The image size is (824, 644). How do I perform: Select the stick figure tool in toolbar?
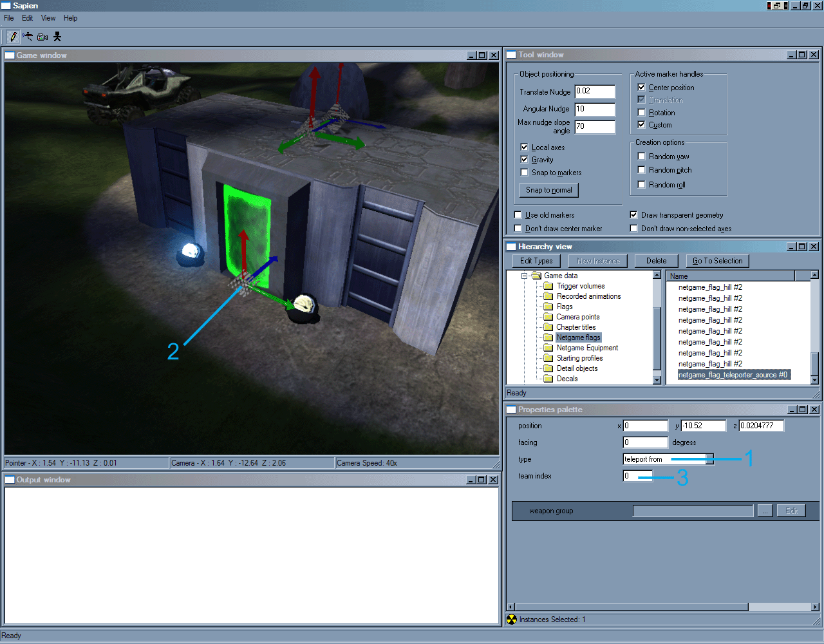point(57,37)
